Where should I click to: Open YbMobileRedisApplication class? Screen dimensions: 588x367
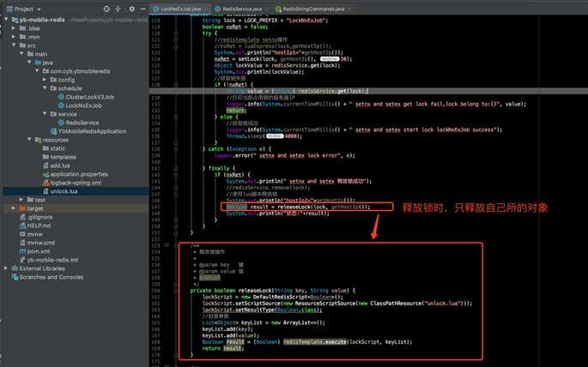click(x=92, y=131)
